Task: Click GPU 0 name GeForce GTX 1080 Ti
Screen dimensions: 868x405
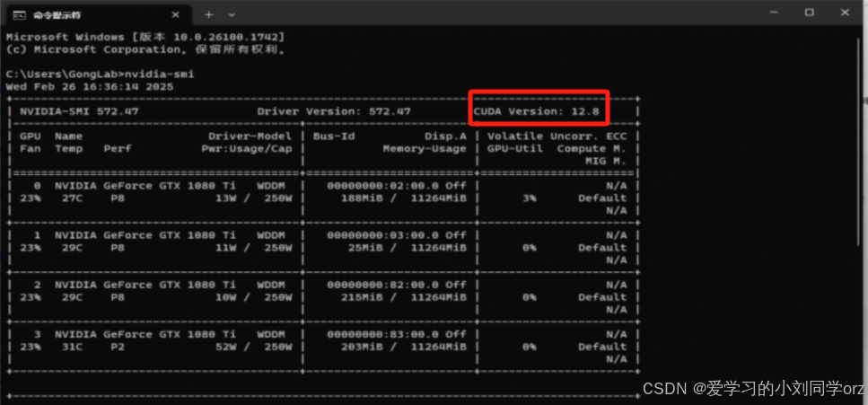Action: pyautogui.click(x=145, y=186)
